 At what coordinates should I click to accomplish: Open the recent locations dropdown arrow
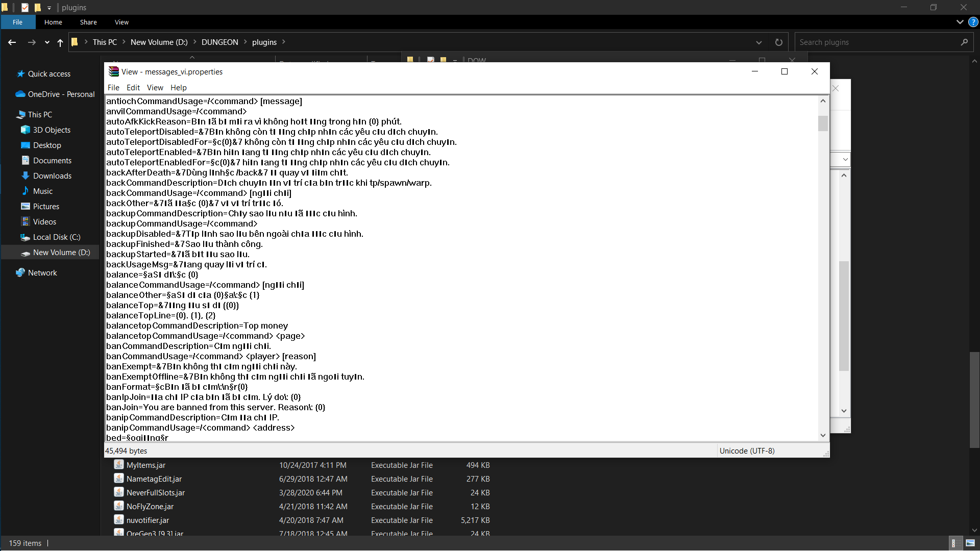point(47,42)
